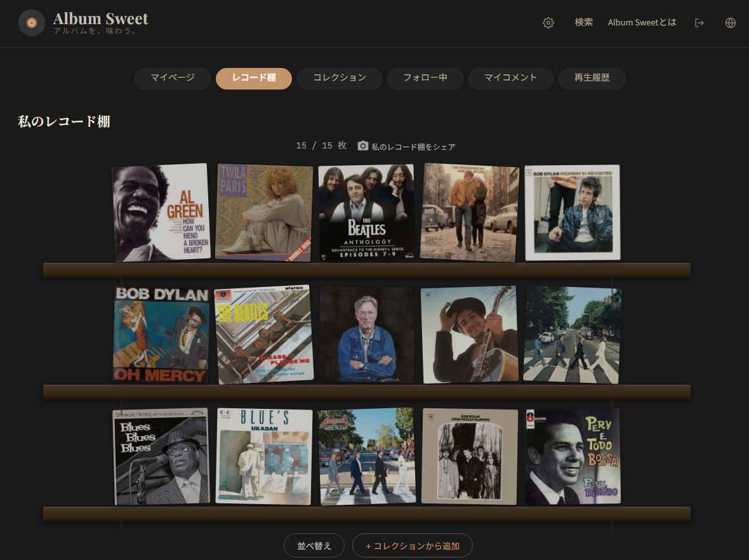Screen dimensions: 749x560
Task: Open the 検索 menu item
Action: (583, 22)
